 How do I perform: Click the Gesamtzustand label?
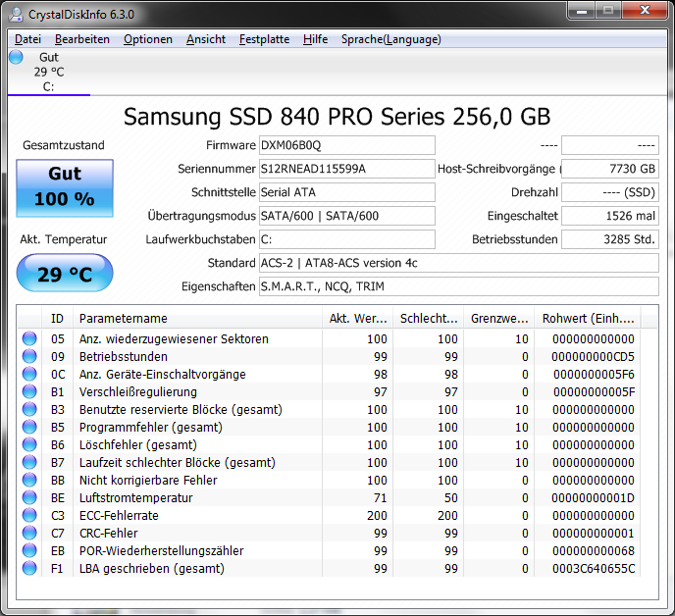click(x=63, y=145)
